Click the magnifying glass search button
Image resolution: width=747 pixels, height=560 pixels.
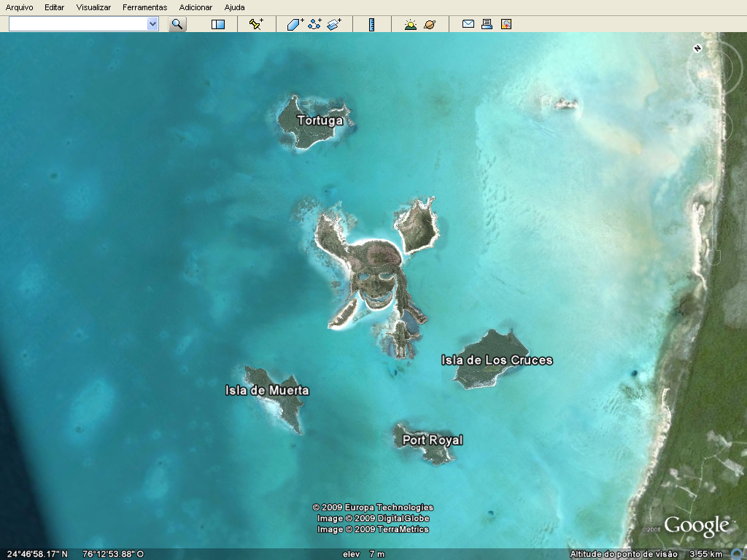point(177,24)
